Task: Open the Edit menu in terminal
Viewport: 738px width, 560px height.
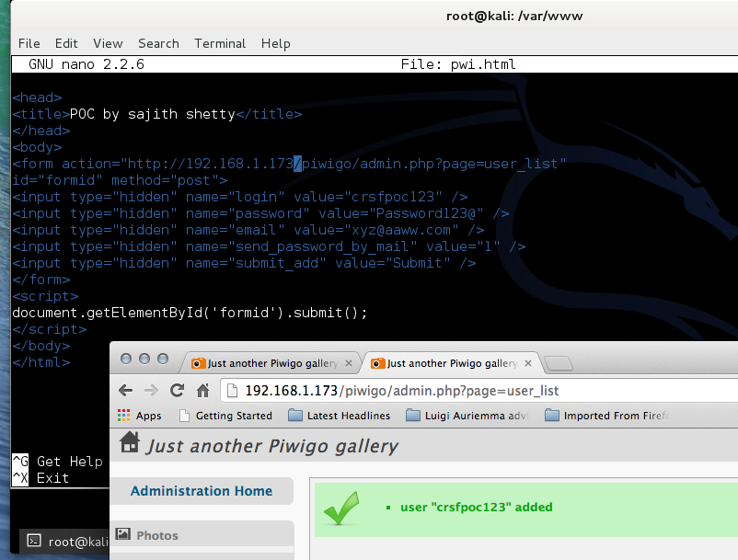Action: [66, 44]
